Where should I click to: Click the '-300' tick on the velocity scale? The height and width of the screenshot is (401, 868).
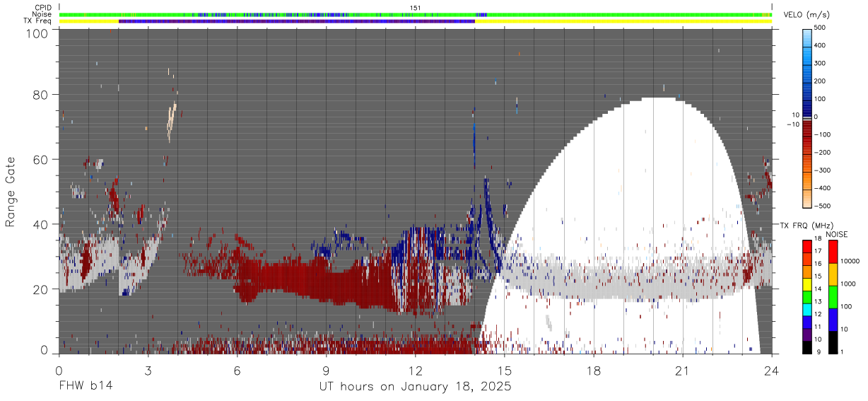point(824,170)
